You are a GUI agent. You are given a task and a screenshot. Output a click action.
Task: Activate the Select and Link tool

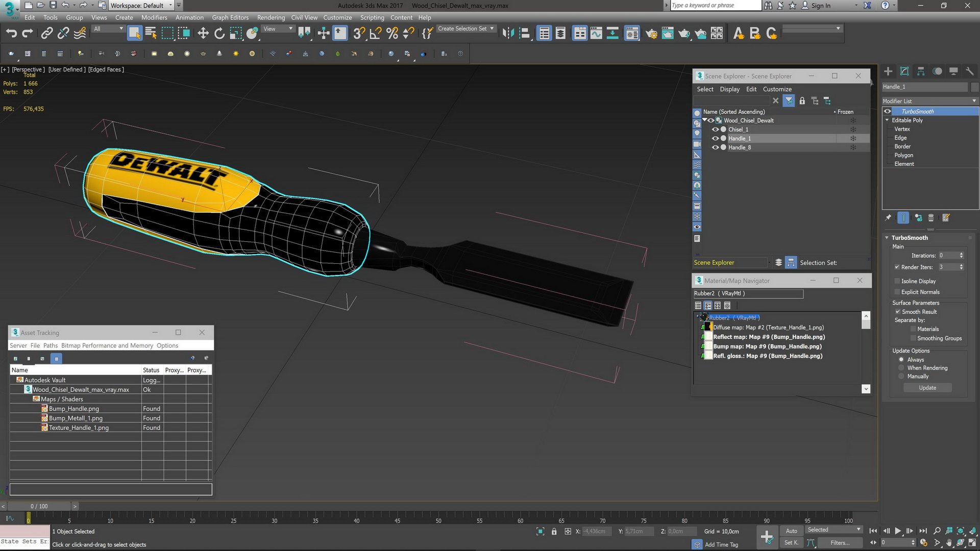(x=46, y=33)
